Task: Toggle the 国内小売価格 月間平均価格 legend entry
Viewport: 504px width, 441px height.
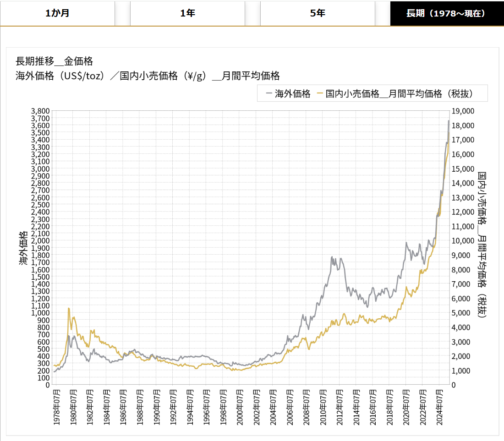Action: (399, 94)
